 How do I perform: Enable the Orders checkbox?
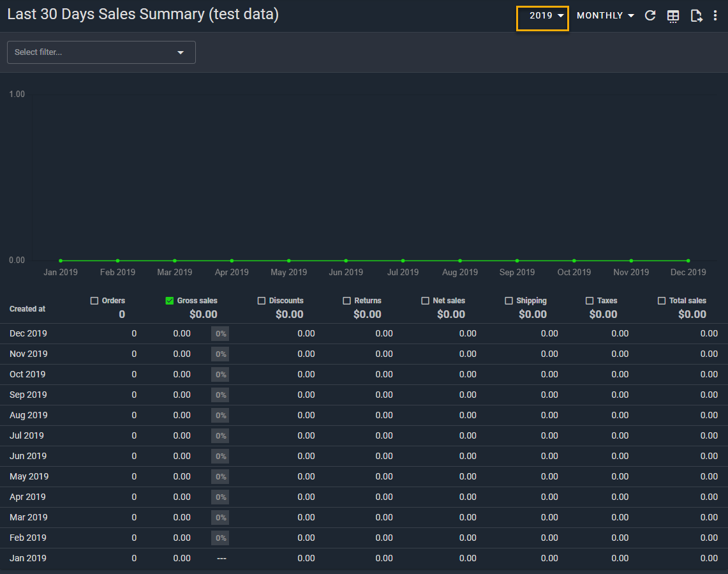94,301
